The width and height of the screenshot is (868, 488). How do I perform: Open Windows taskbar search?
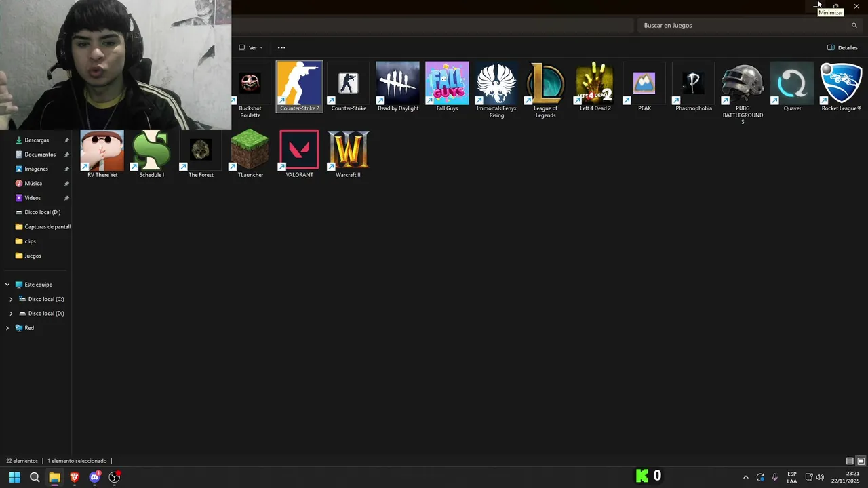tap(35, 477)
